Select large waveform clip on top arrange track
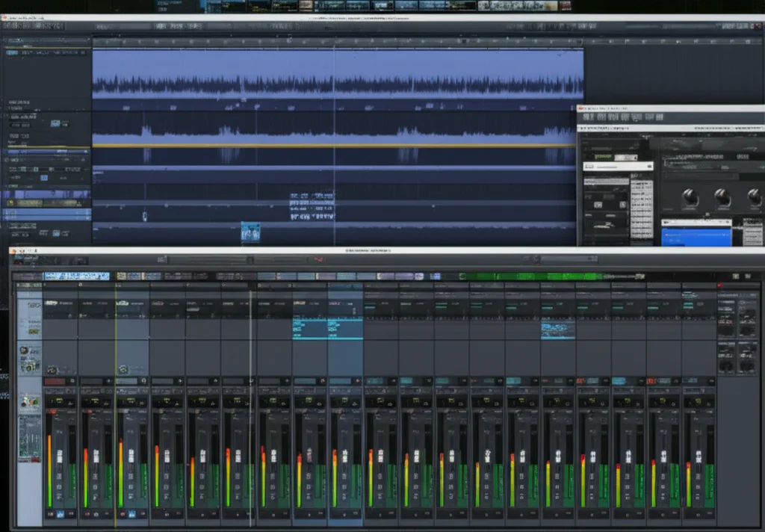 coord(338,75)
